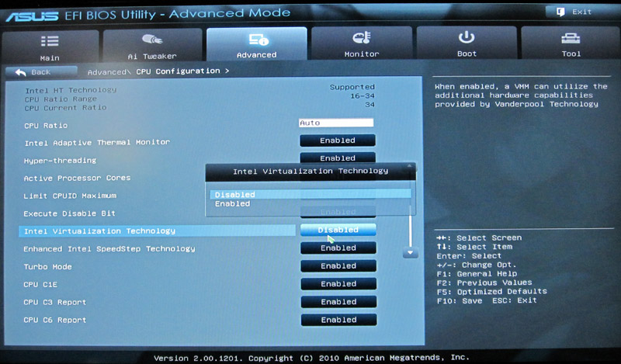Click the F5: Optimized Defaults hint

pos(492,292)
